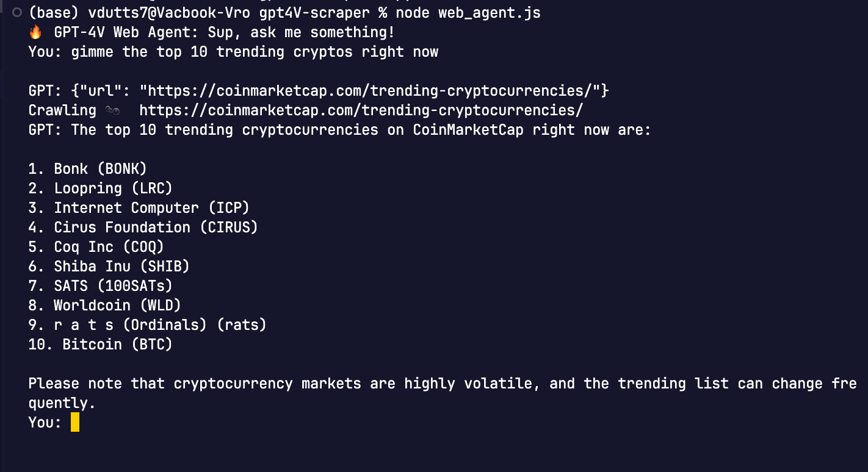Select the Cirus Foundation (CIRUS) line

(143, 227)
